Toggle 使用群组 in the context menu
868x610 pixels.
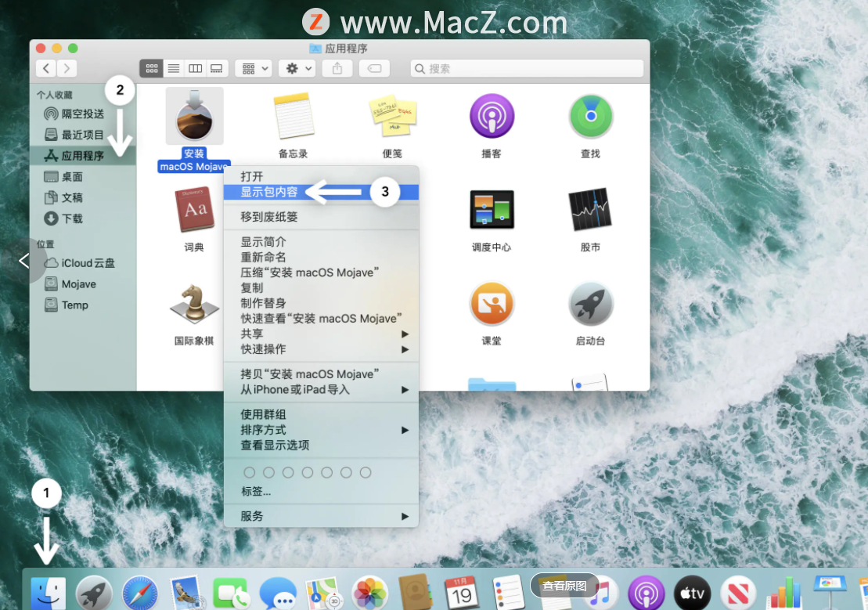[321, 414]
